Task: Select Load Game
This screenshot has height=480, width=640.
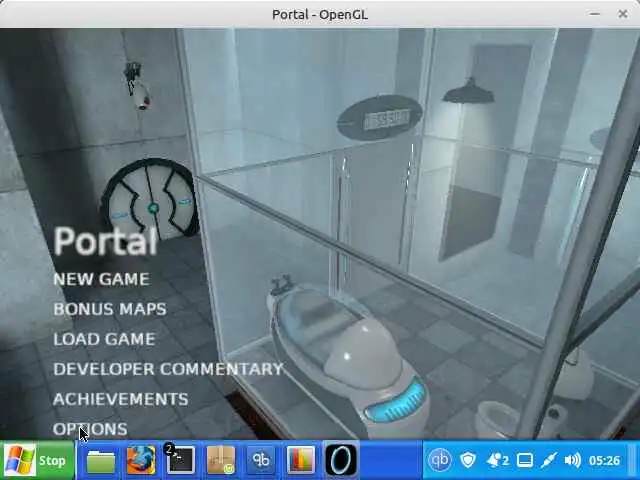Action: click(104, 339)
